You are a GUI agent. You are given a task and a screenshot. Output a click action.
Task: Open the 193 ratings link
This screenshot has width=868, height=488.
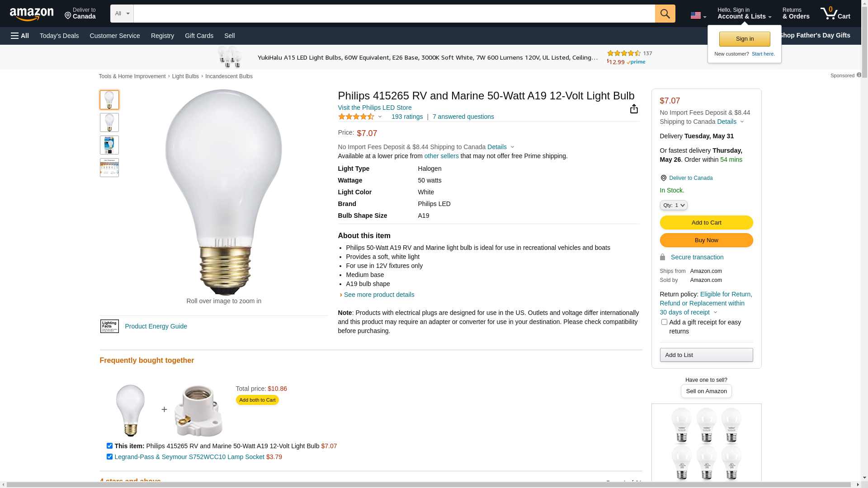407,117
